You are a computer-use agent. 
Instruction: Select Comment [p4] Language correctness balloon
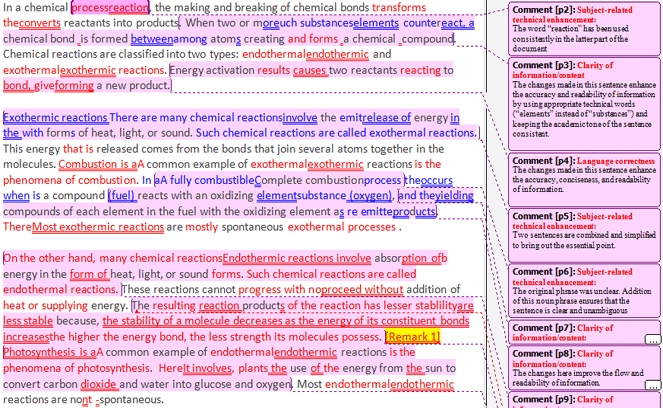[x=584, y=180]
